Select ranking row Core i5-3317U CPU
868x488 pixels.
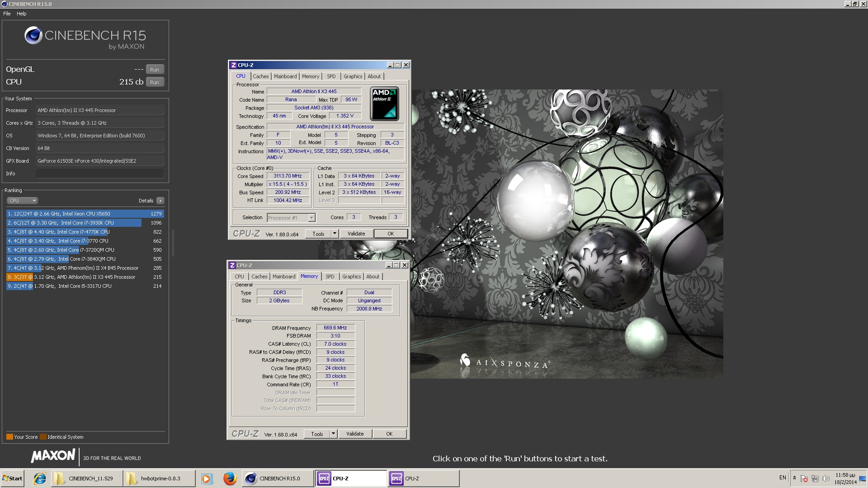pyautogui.click(x=85, y=286)
